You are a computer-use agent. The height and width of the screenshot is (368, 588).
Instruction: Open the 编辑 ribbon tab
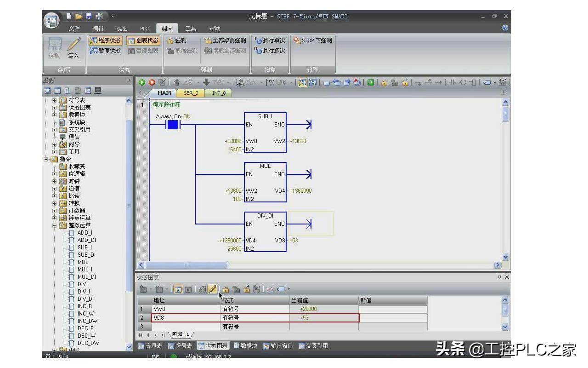(x=98, y=29)
